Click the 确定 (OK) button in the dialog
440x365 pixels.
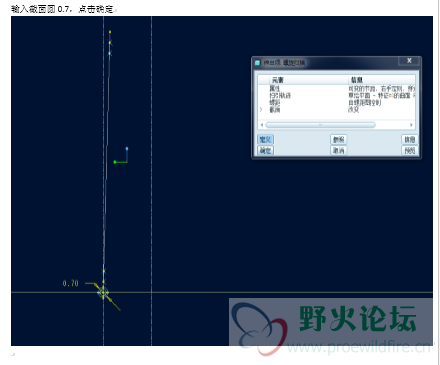pyautogui.click(x=266, y=150)
